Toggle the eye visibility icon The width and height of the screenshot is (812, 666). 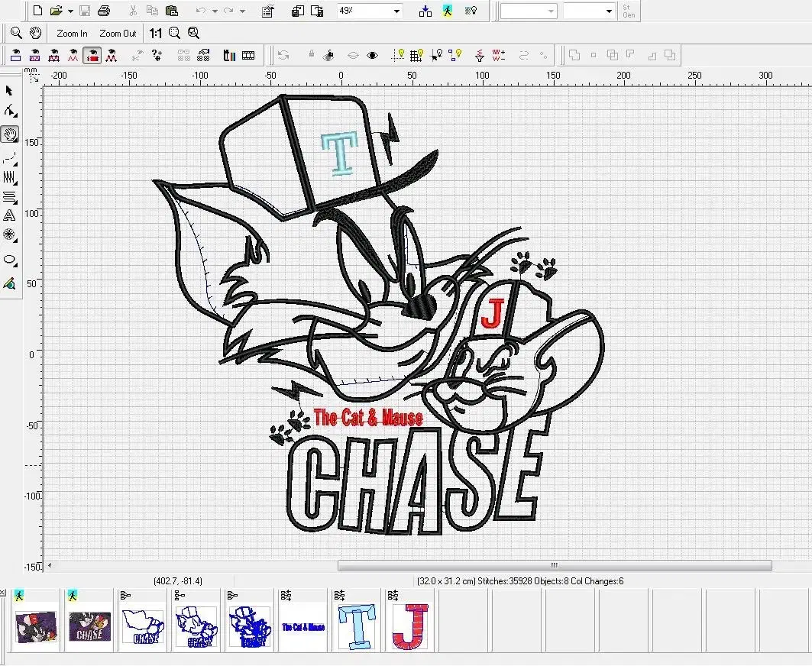(x=372, y=55)
